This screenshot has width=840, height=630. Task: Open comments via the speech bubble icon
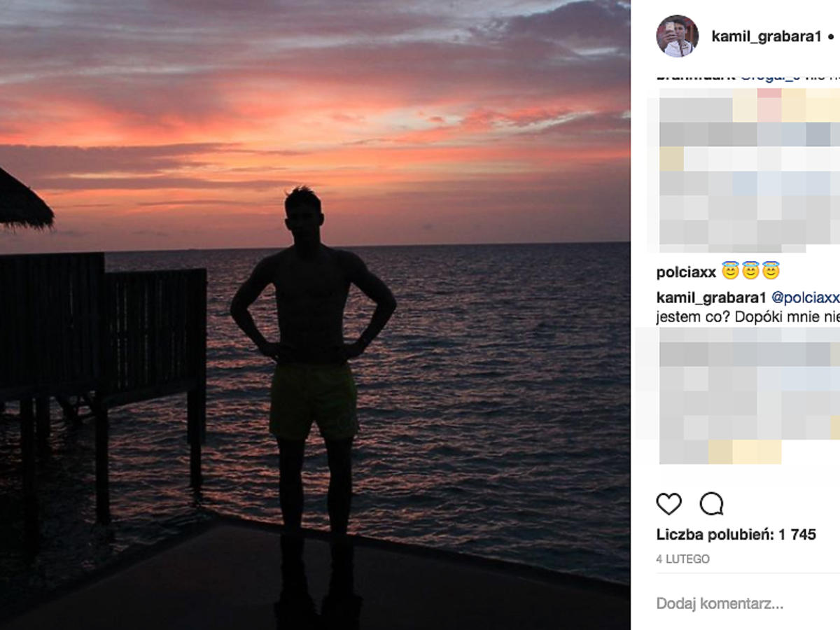tap(711, 503)
